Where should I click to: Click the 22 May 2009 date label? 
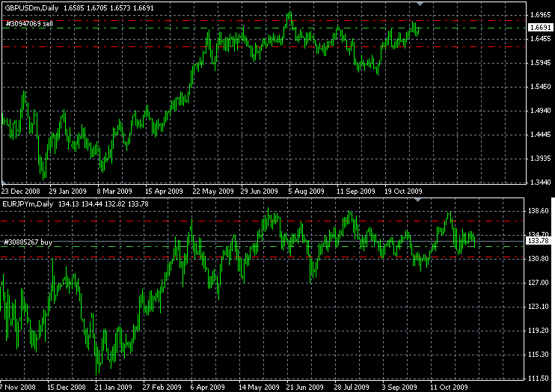[213, 192]
